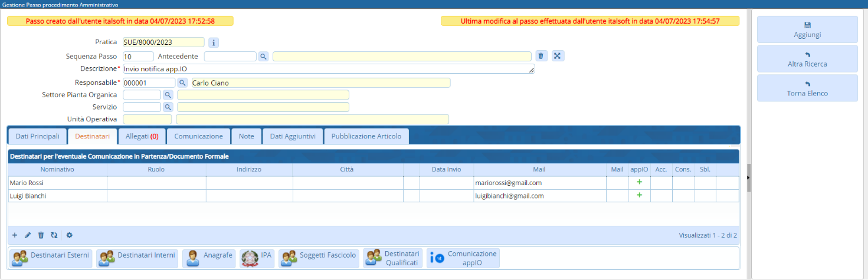
Task: Expand the collapsed side panel arrow
Action: point(749,177)
